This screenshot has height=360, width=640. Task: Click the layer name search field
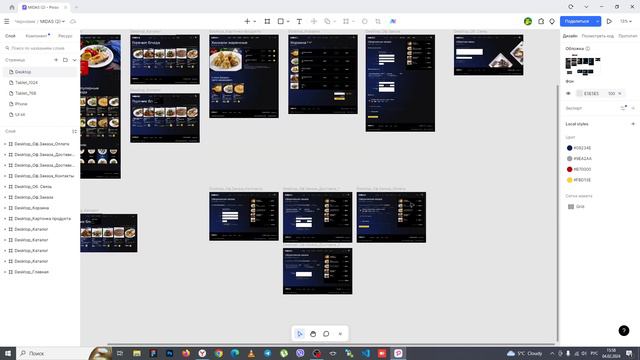(41, 48)
